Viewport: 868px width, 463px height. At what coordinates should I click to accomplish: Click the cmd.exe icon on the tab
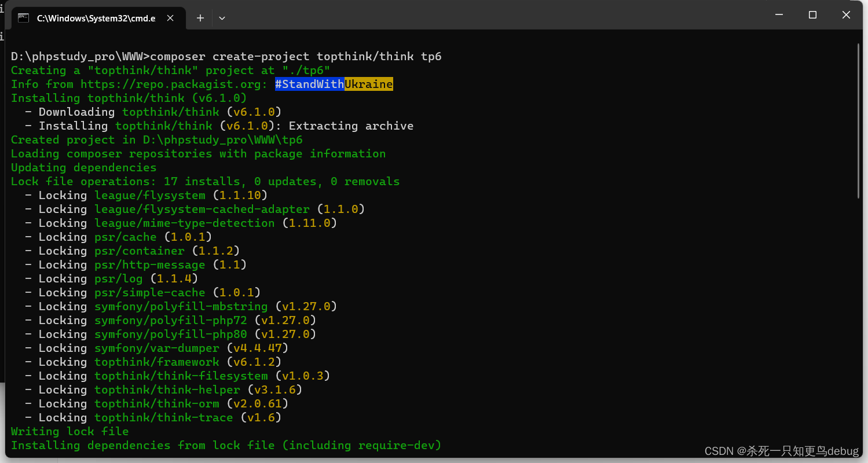23,18
